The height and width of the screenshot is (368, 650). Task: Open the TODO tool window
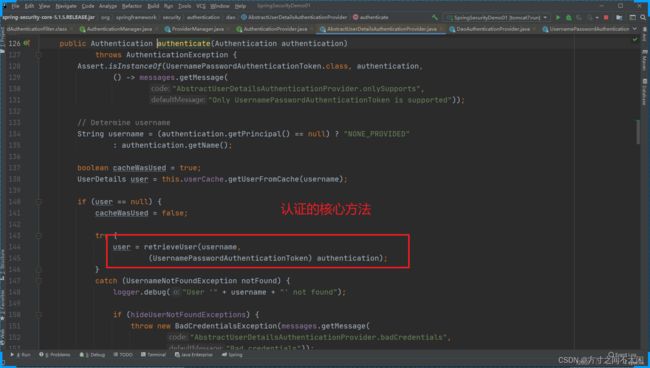click(x=123, y=355)
